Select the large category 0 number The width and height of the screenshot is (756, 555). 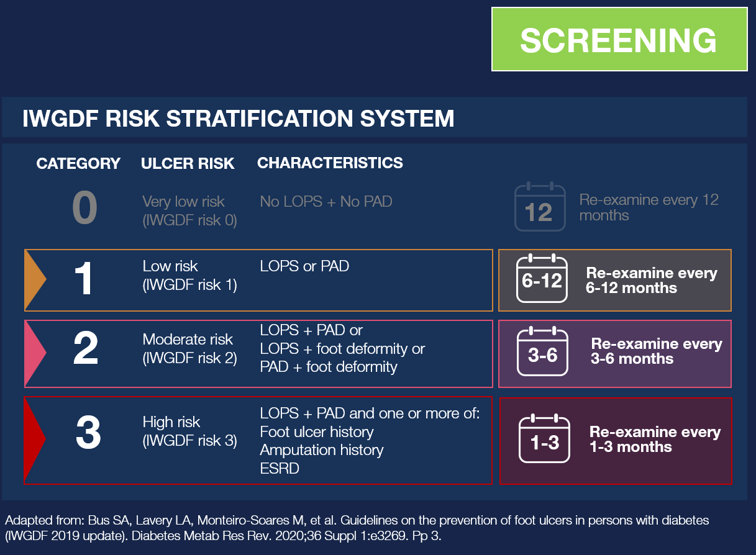pyautogui.click(x=84, y=208)
